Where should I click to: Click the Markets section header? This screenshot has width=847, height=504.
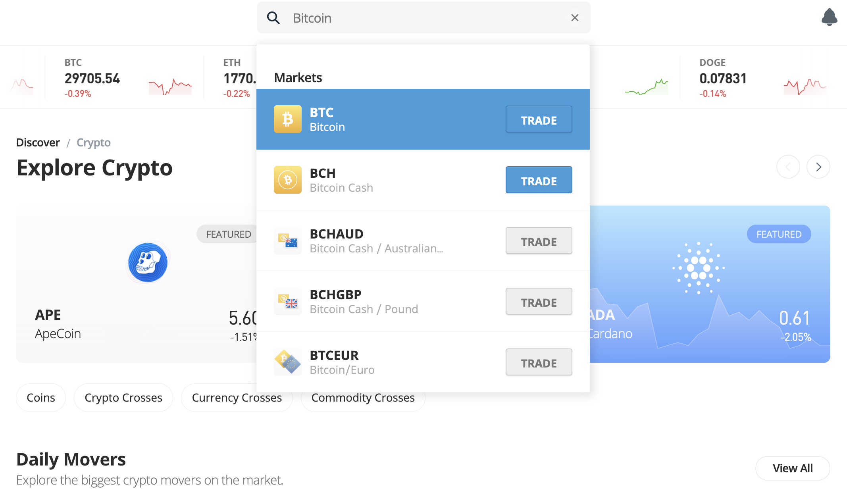click(298, 78)
